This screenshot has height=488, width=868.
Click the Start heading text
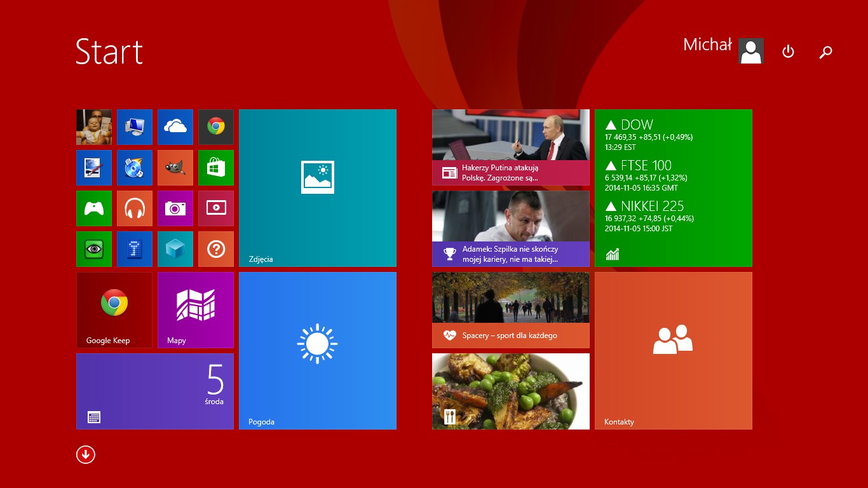click(x=109, y=51)
